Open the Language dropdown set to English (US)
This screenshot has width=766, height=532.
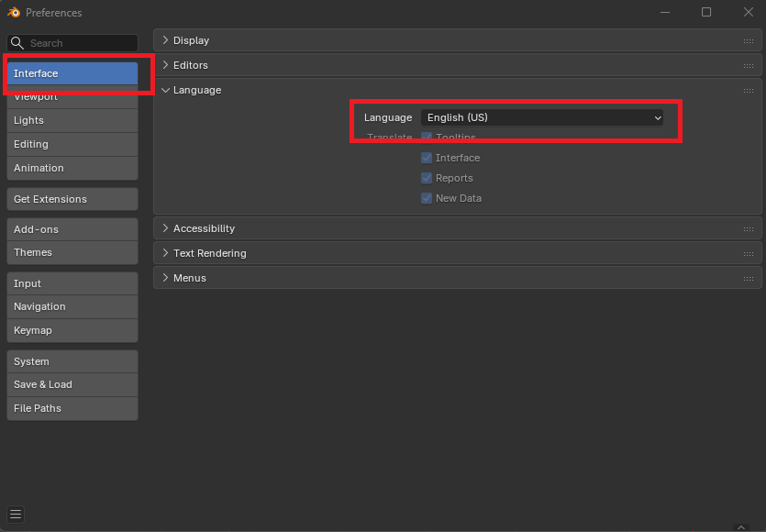pos(543,117)
